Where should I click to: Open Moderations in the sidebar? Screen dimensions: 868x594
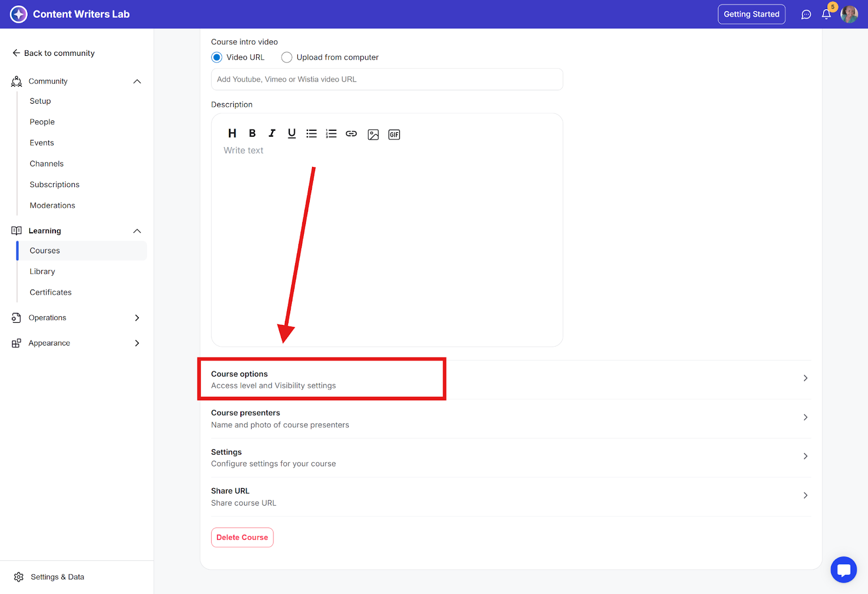point(53,206)
